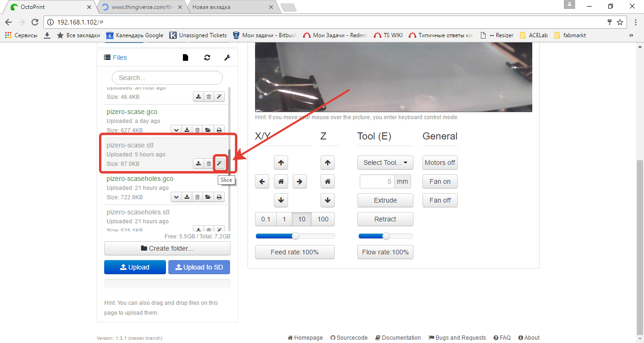Home the X/Y axes
Viewport: 644px width, 343px height.
pos(281,181)
